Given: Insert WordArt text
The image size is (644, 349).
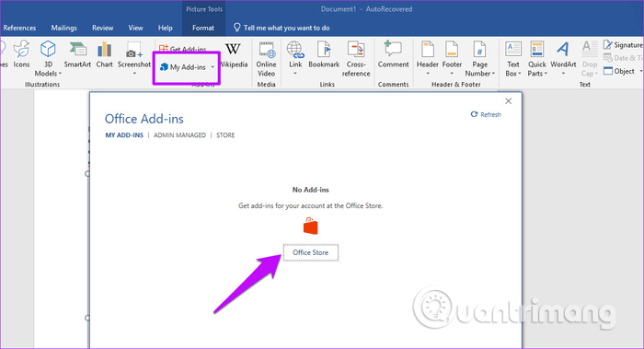Looking at the screenshot, I should [563, 57].
